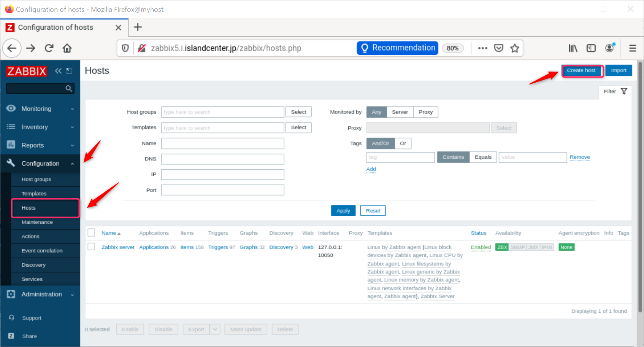
Task: Toggle the Firefox sidebar icon
Action: point(591,48)
